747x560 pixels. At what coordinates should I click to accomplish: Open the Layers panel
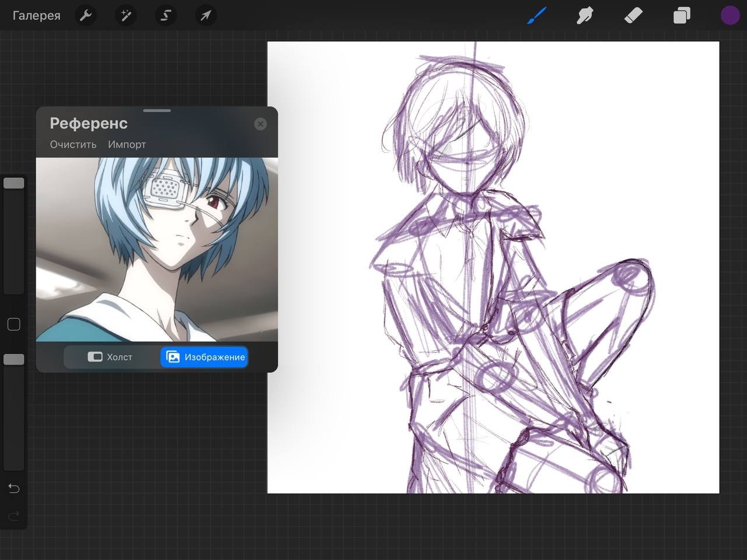[682, 15]
